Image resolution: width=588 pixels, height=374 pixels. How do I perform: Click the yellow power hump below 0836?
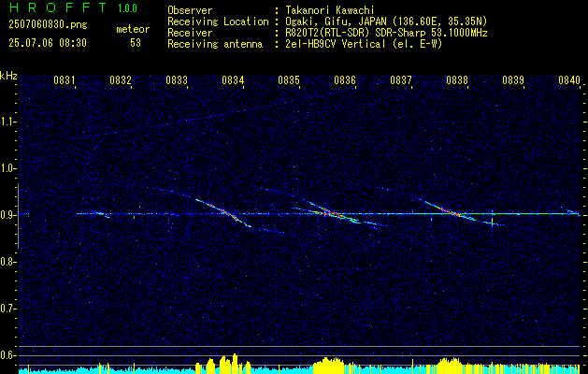(x=329, y=365)
